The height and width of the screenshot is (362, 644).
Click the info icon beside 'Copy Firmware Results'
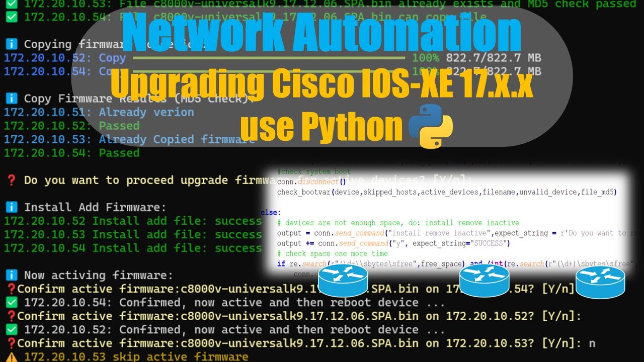[x=11, y=99]
